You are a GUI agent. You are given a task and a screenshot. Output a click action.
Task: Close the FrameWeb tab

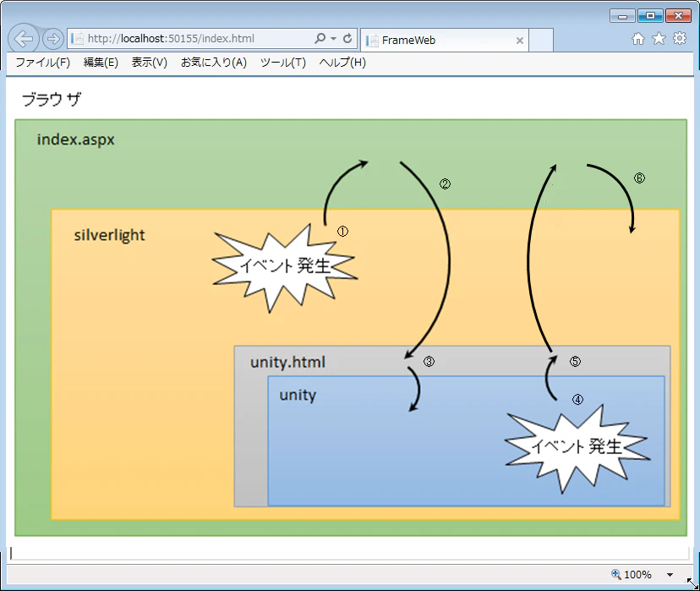(x=520, y=41)
